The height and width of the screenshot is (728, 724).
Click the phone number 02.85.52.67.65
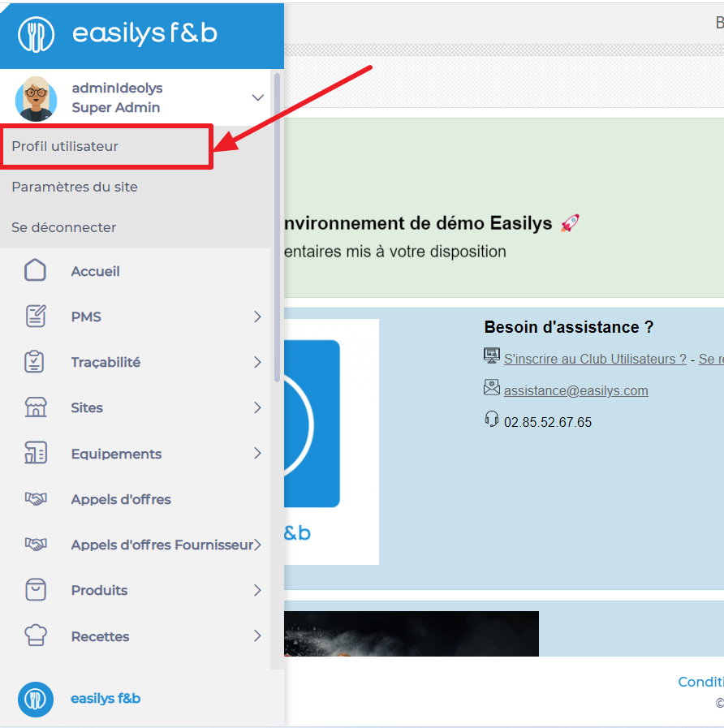(548, 422)
